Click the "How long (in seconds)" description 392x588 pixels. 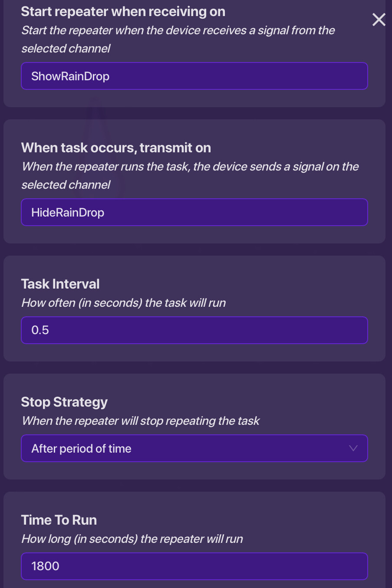[132, 539]
